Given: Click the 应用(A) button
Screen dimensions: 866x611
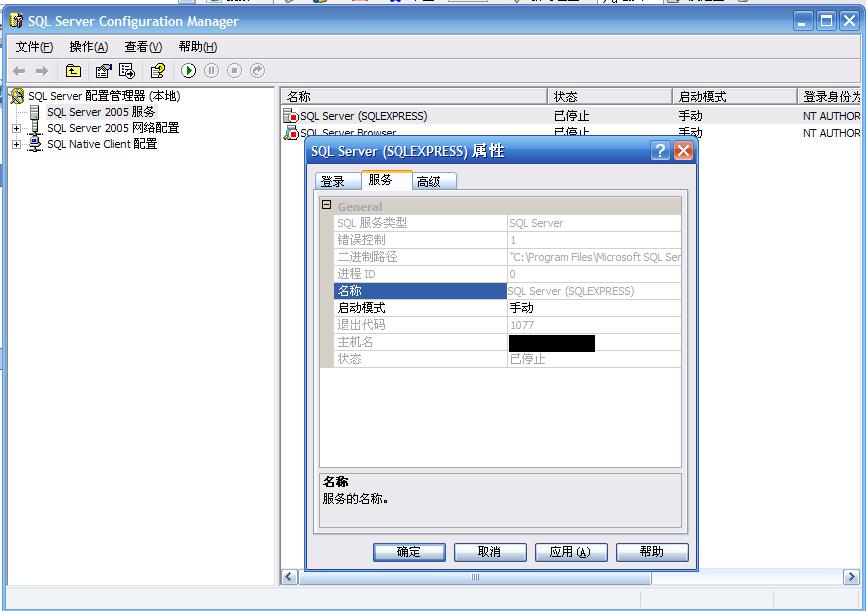Looking at the screenshot, I should click(571, 552).
